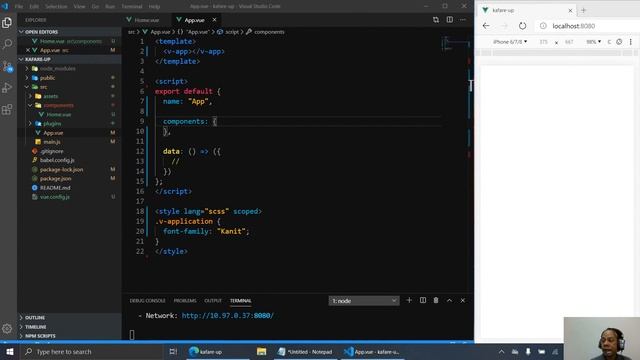Close App.vue in Open Editors
The image size is (640, 360).
point(28,50)
